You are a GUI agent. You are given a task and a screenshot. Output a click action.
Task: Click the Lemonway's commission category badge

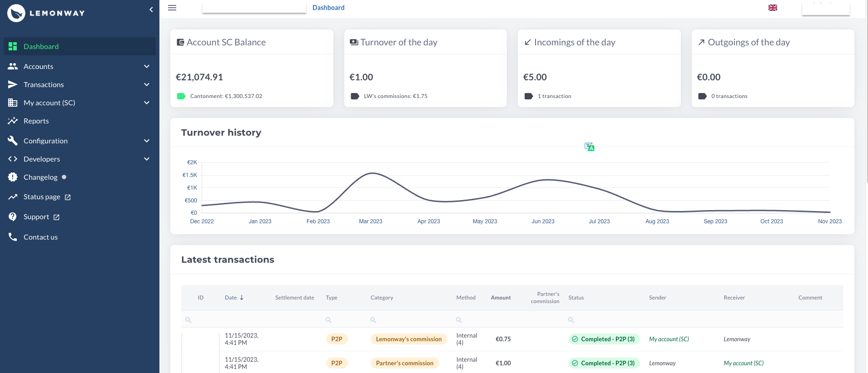(x=409, y=339)
